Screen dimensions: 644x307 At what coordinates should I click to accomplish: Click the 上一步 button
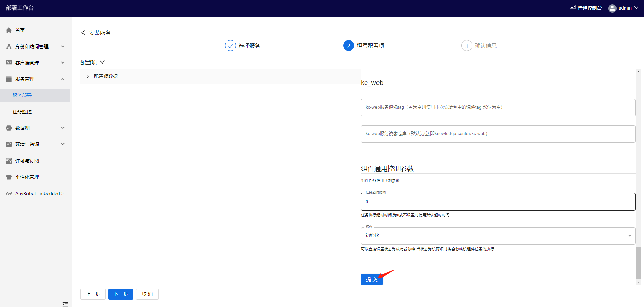pyautogui.click(x=93, y=294)
